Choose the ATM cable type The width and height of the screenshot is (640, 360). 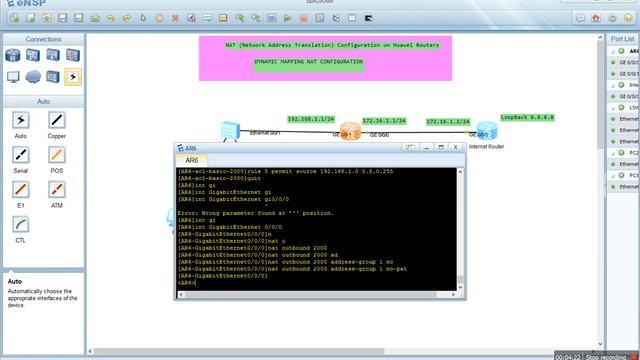click(56, 190)
